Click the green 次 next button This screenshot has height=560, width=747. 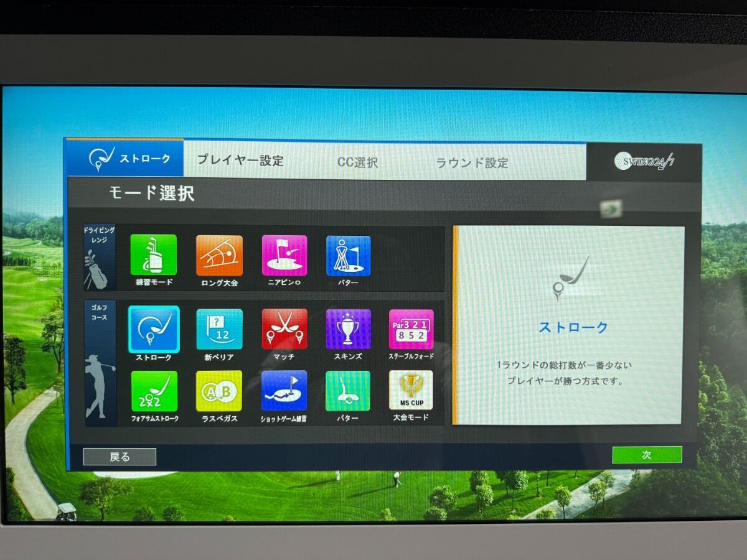click(647, 455)
